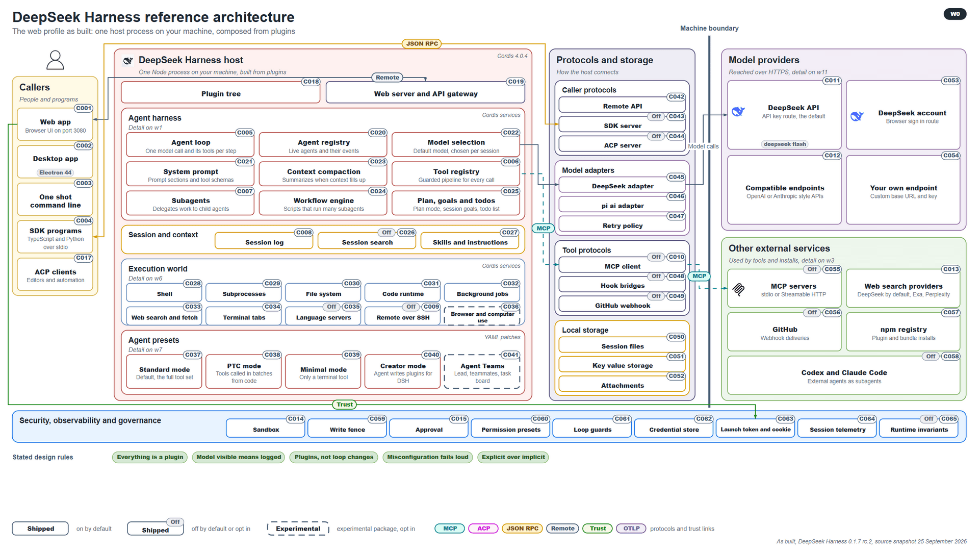
Task: Open the npm registry card
Action: point(903,333)
